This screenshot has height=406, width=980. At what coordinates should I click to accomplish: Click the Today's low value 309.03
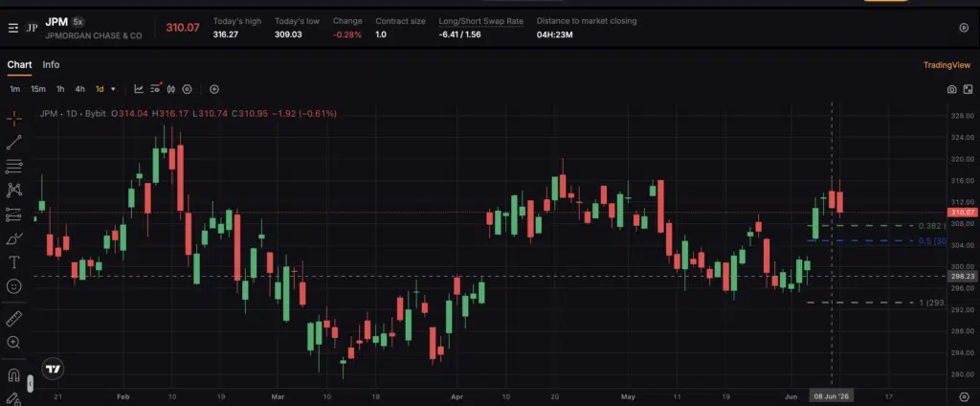(x=288, y=34)
